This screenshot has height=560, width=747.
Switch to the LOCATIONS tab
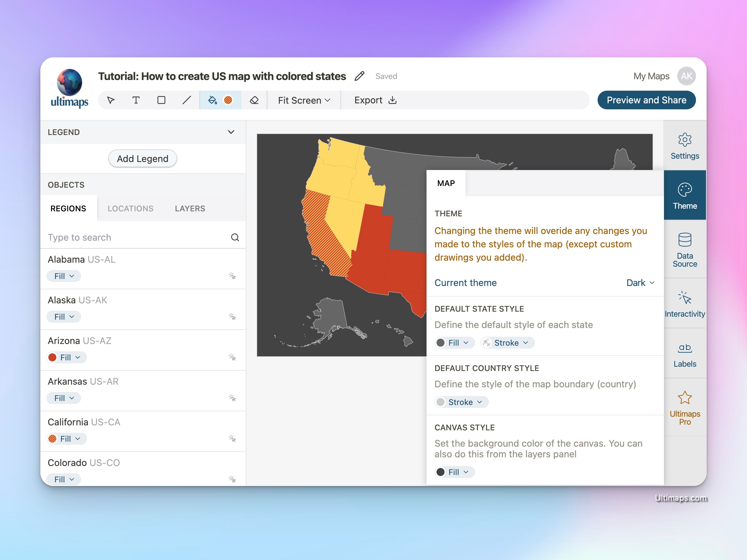[130, 208]
